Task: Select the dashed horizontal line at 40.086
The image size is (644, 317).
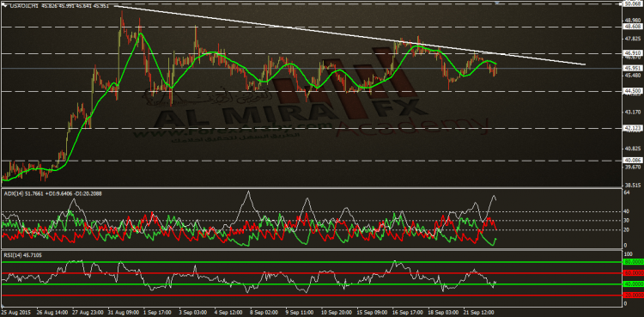Action: [x=311, y=161]
